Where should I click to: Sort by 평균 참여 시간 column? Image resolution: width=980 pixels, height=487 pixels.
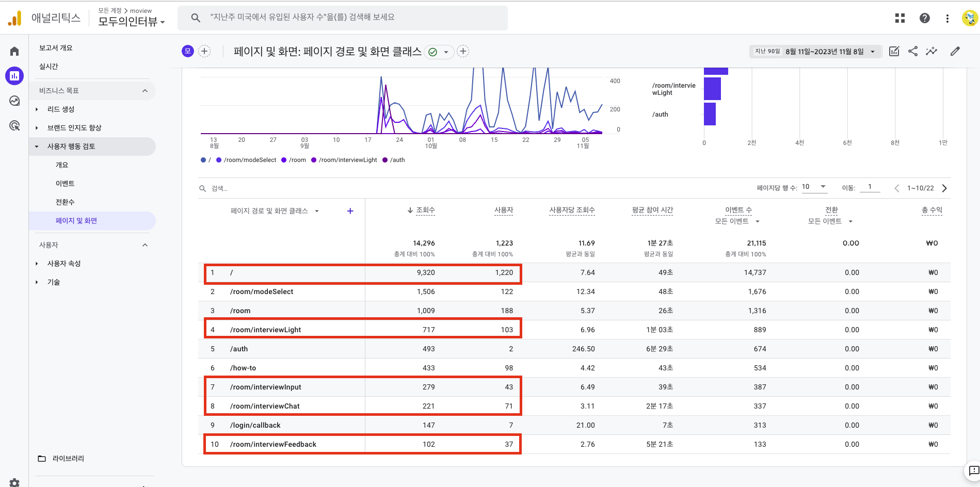click(x=652, y=210)
